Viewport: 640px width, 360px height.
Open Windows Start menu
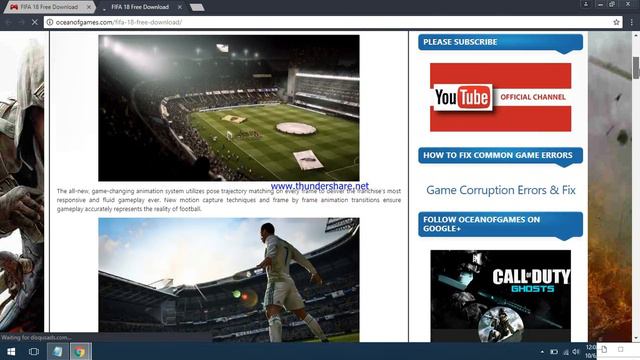pos(11,351)
